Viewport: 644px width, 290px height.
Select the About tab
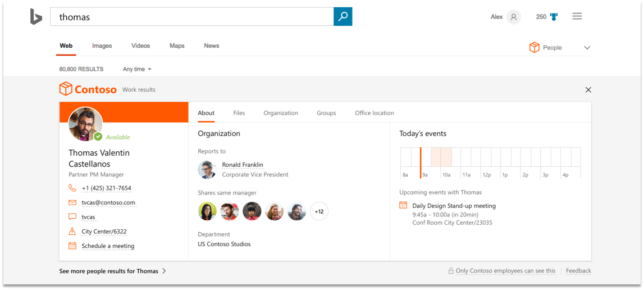click(x=206, y=113)
